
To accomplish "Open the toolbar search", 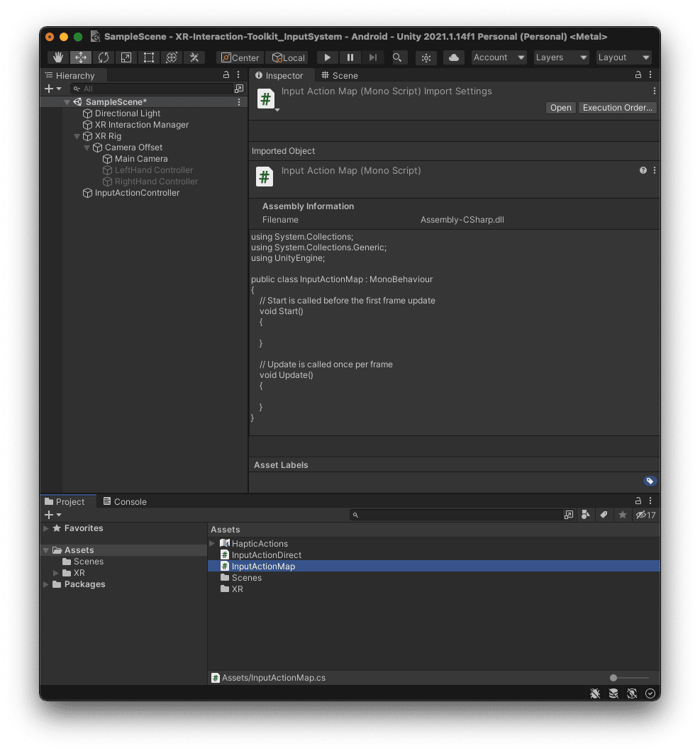I will 397,57.
